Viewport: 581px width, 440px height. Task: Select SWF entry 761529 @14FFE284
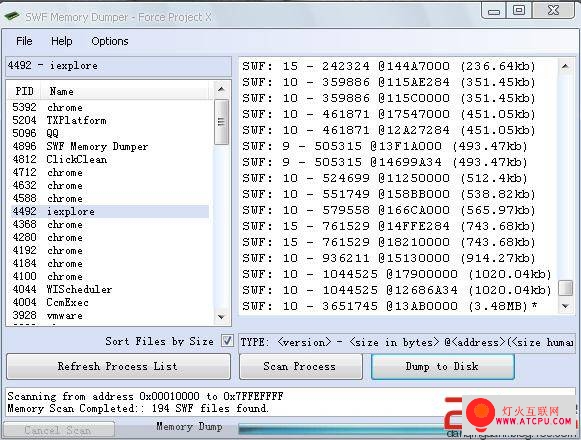389,226
